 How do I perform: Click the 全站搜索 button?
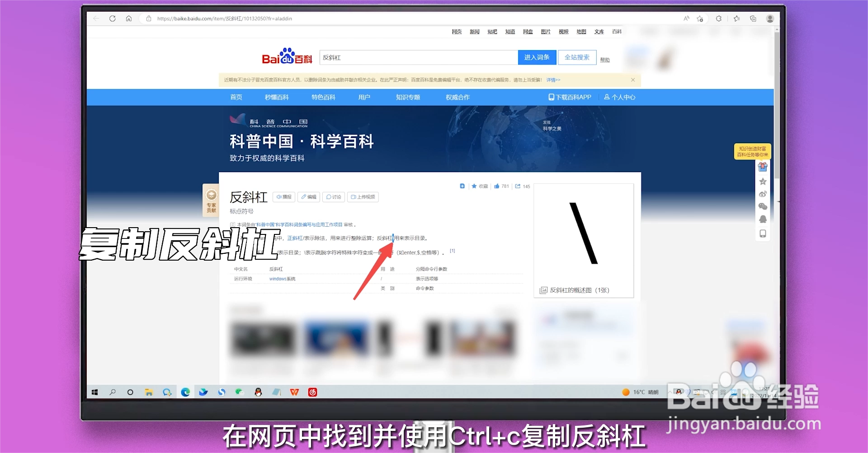(577, 57)
